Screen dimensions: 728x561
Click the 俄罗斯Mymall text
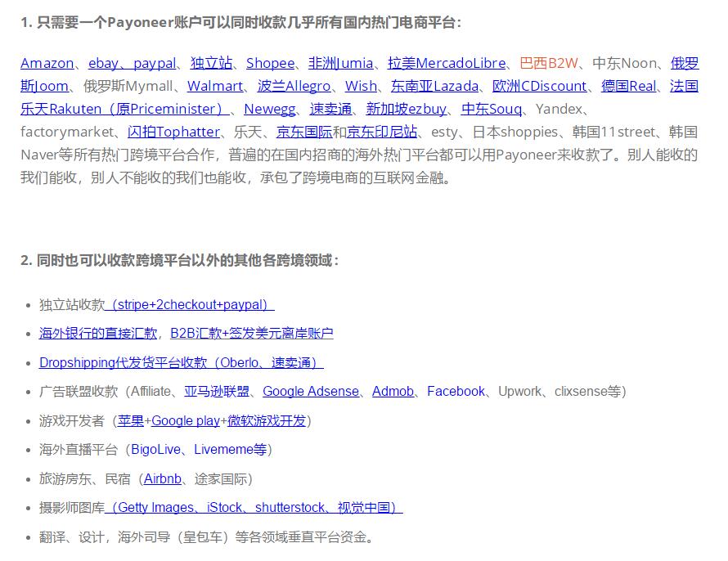128,86
